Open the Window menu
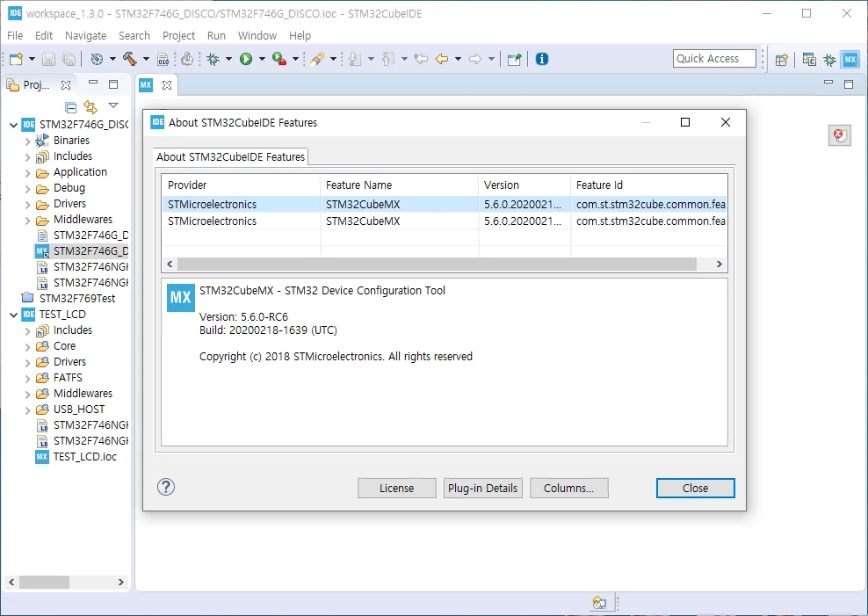Image resolution: width=868 pixels, height=616 pixels. (257, 35)
